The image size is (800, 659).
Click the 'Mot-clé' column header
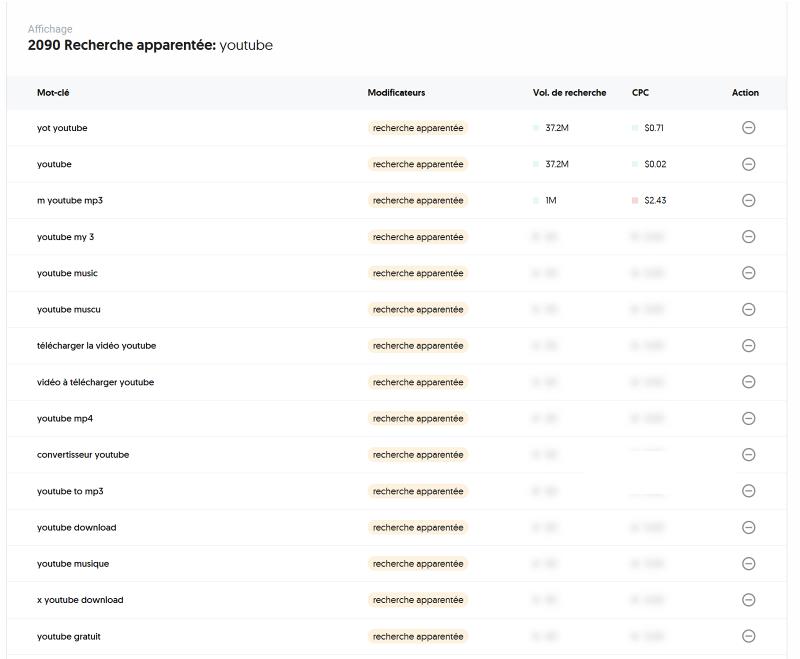tap(53, 93)
